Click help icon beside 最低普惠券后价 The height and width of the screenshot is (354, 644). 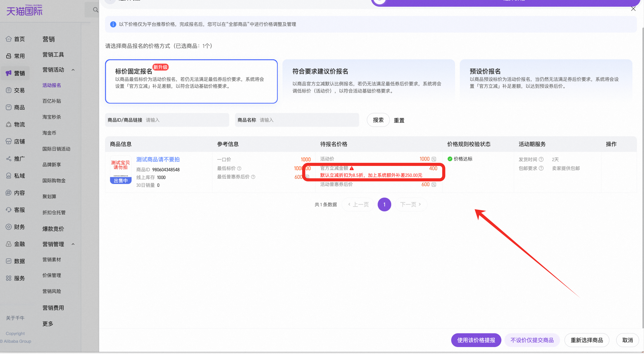[253, 177]
